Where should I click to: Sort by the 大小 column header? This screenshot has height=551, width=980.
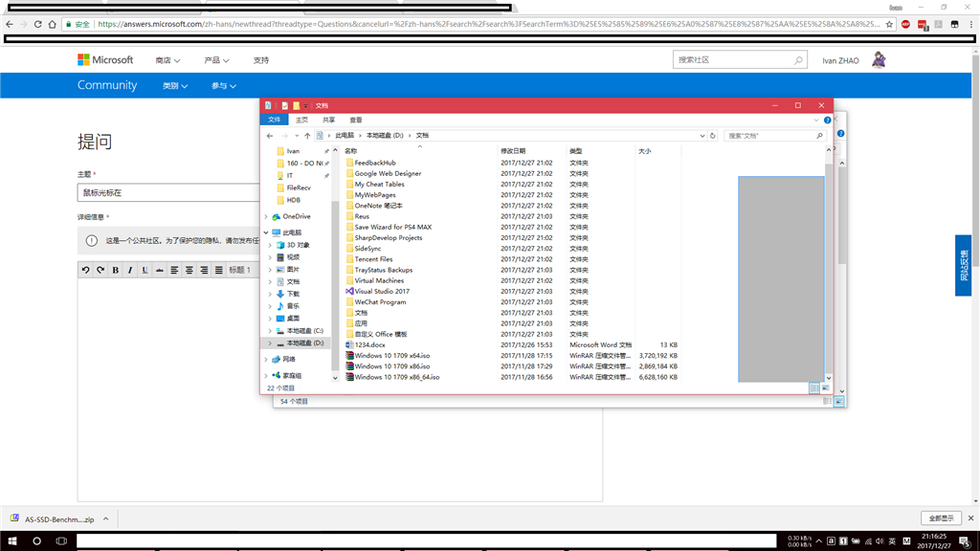[x=645, y=151]
